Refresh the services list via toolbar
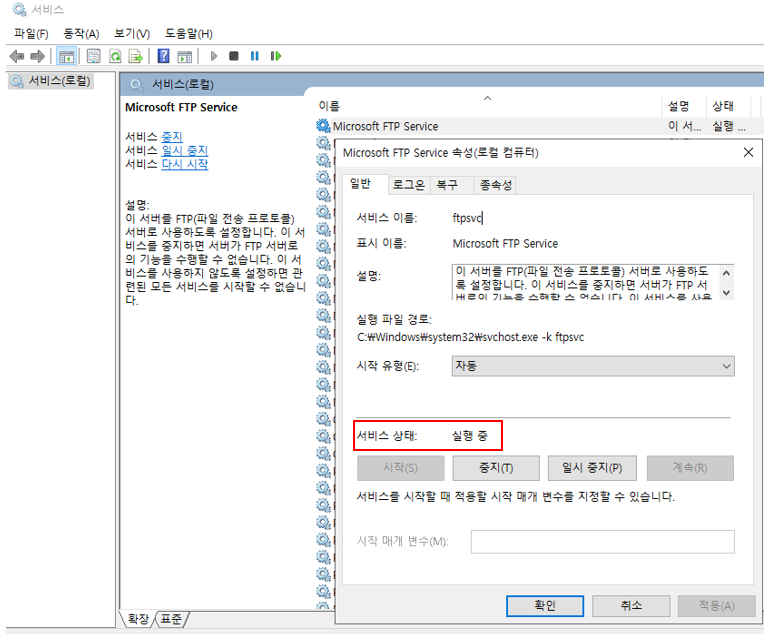Image resolution: width=775 pixels, height=634 pixels. click(115, 56)
